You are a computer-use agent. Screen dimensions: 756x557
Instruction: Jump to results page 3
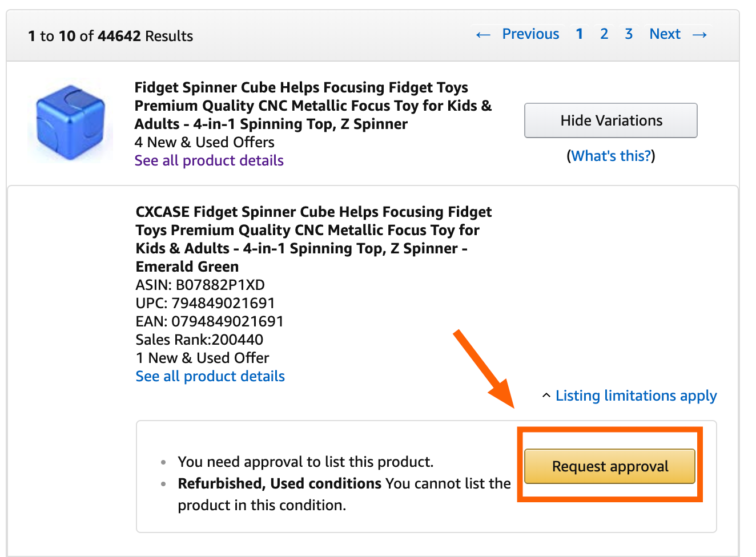[x=629, y=34]
